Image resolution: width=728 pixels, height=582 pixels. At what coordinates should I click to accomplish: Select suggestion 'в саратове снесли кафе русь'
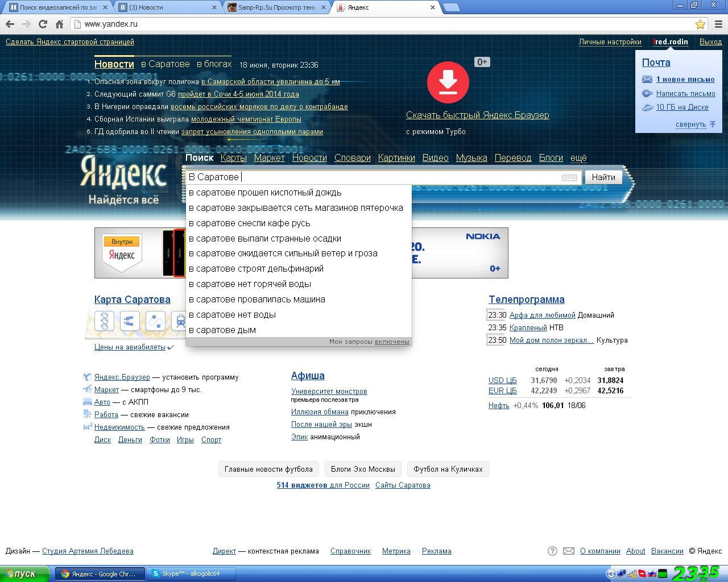(x=299, y=223)
